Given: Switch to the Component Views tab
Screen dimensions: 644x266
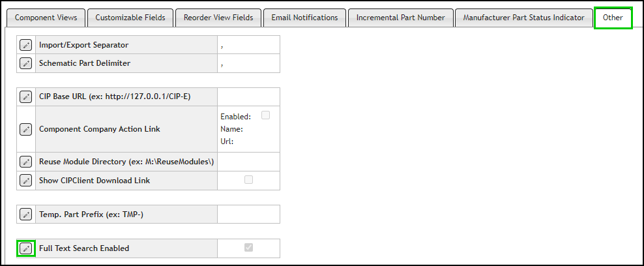Looking at the screenshot, I should pyautogui.click(x=46, y=18).
